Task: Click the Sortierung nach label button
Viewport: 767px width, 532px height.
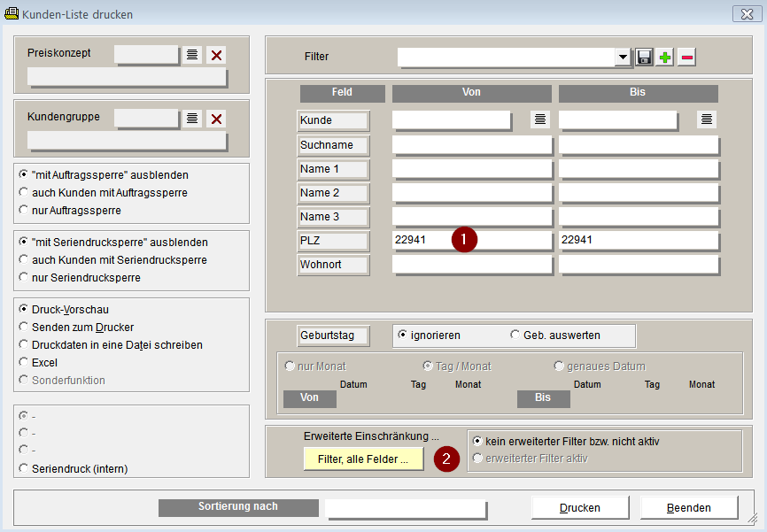Action: click(238, 507)
